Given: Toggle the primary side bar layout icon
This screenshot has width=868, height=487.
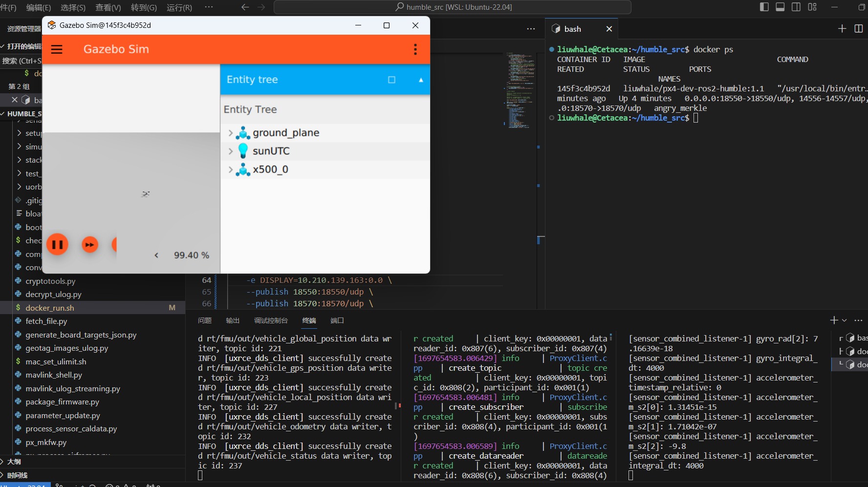Looking at the screenshot, I should 764,7.
